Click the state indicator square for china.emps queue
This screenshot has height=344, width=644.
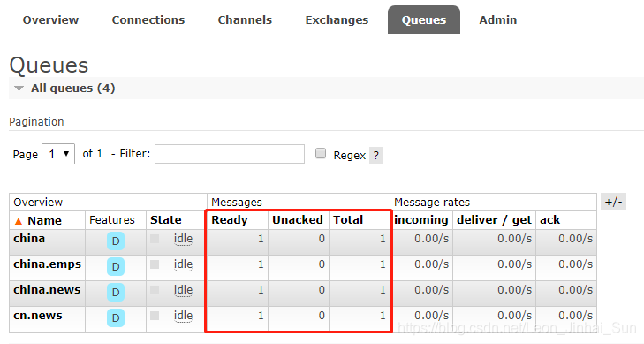[x=155, y=264]
